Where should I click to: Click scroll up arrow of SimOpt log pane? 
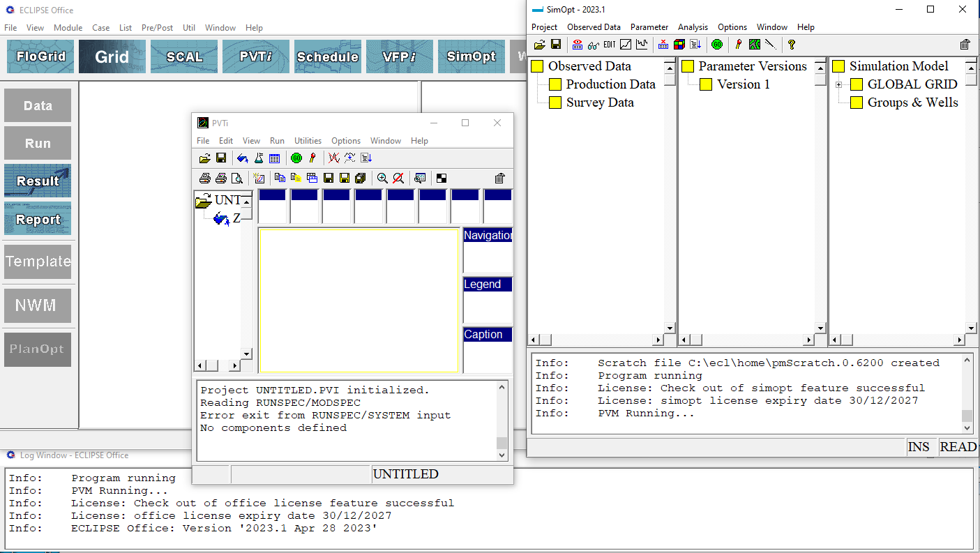click(x=967, y=361)
